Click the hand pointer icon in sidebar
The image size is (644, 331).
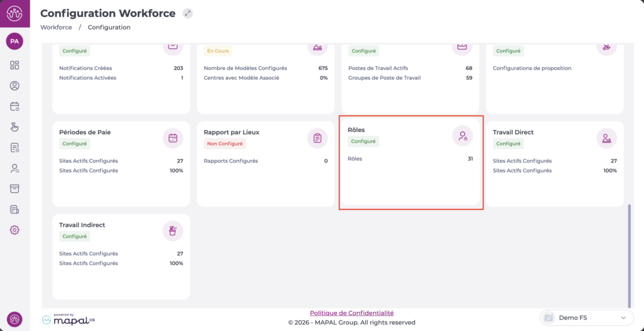pos(14,127)
